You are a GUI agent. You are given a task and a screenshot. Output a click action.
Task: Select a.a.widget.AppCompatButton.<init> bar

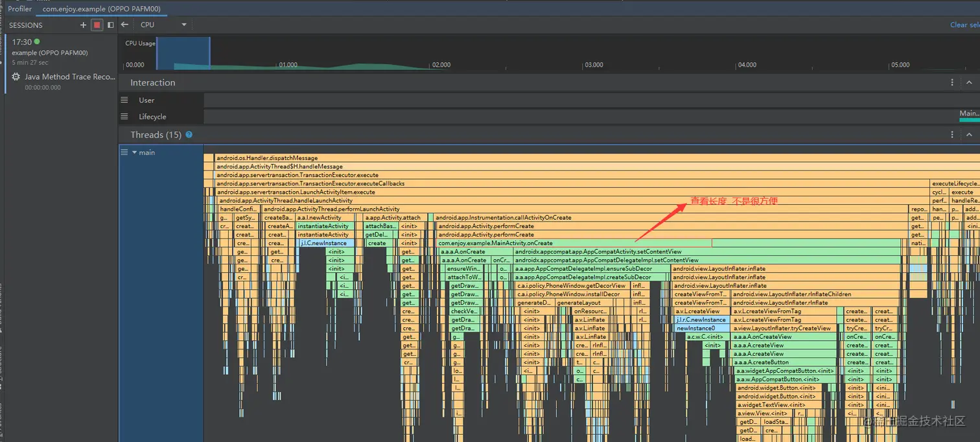tap(786, 371)
